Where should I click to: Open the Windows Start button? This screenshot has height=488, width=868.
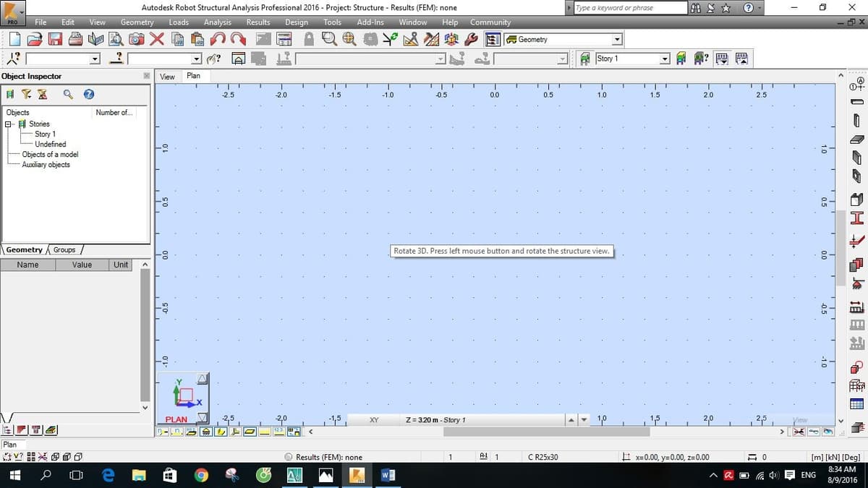click(x=14, y=475)
